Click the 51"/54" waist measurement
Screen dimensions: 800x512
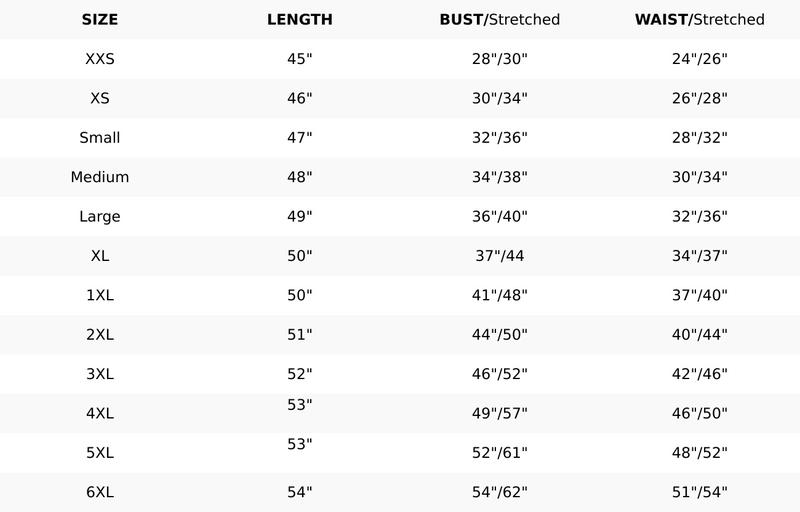[x=700, y=492]
